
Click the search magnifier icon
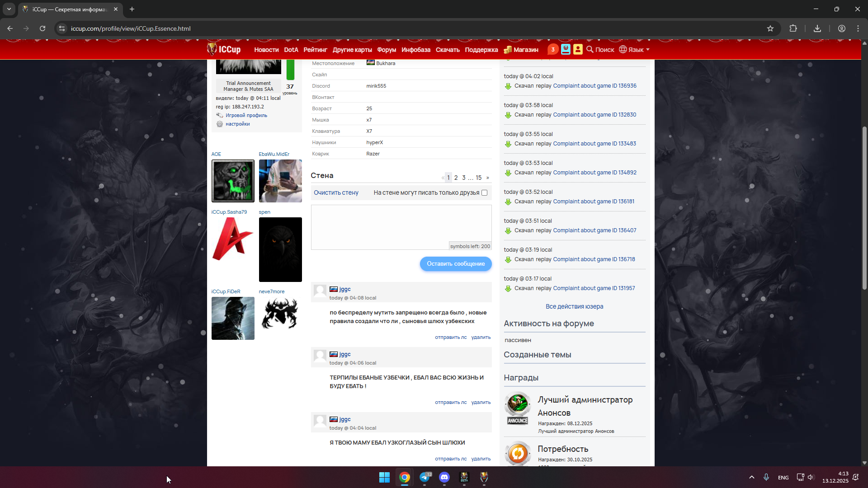click(x=590, y=49)
